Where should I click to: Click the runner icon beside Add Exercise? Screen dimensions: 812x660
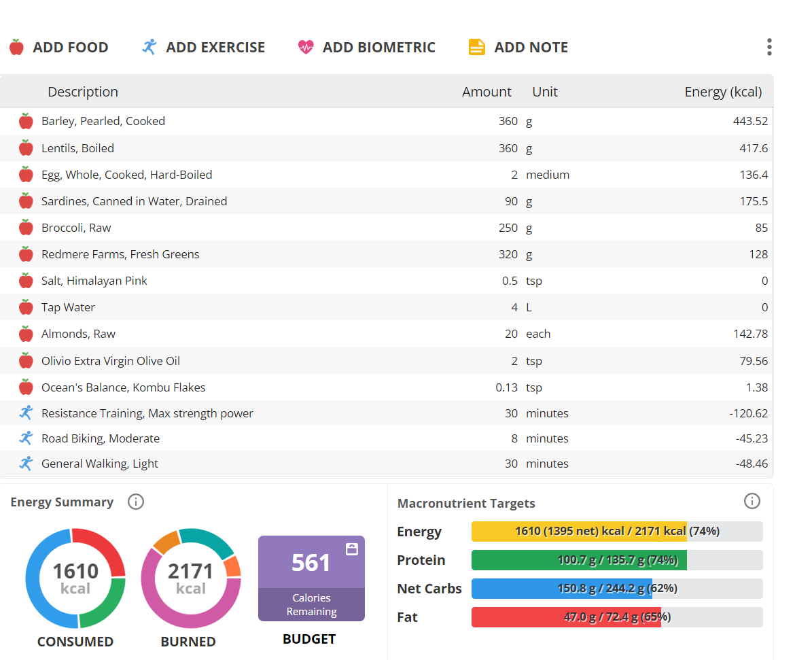(x=149, y=47)
